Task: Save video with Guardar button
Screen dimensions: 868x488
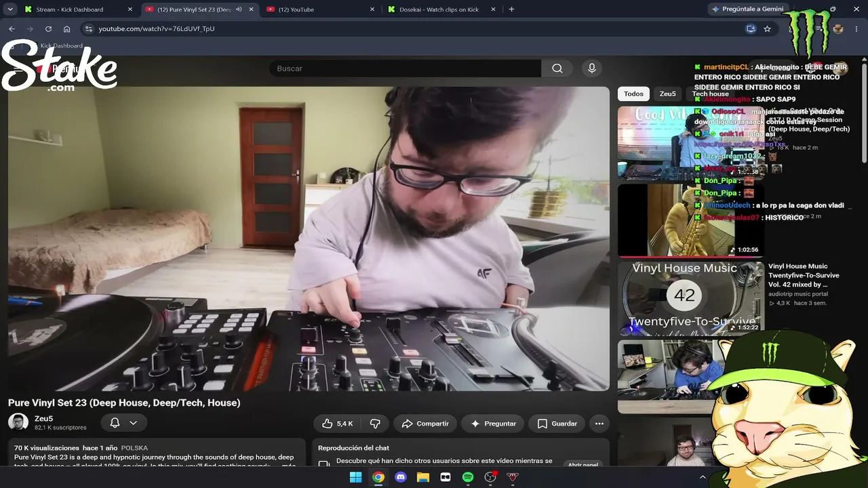Action: (557, 424)
